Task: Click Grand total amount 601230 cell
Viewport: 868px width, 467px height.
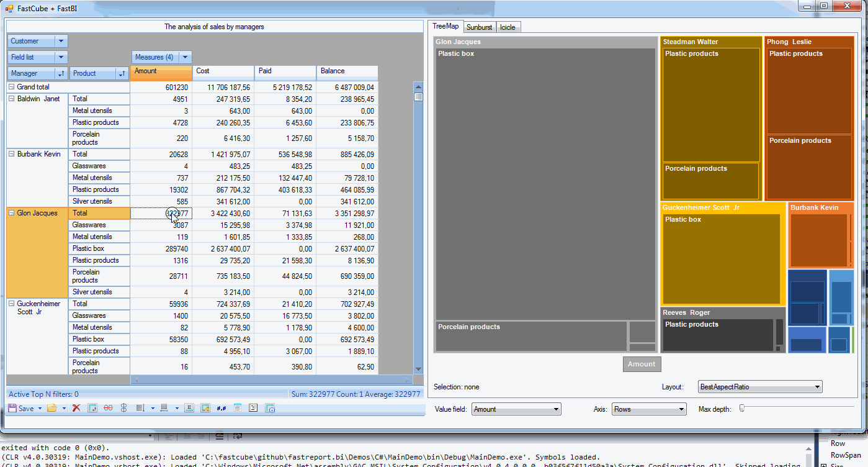Action: click(x=161, y=88)
